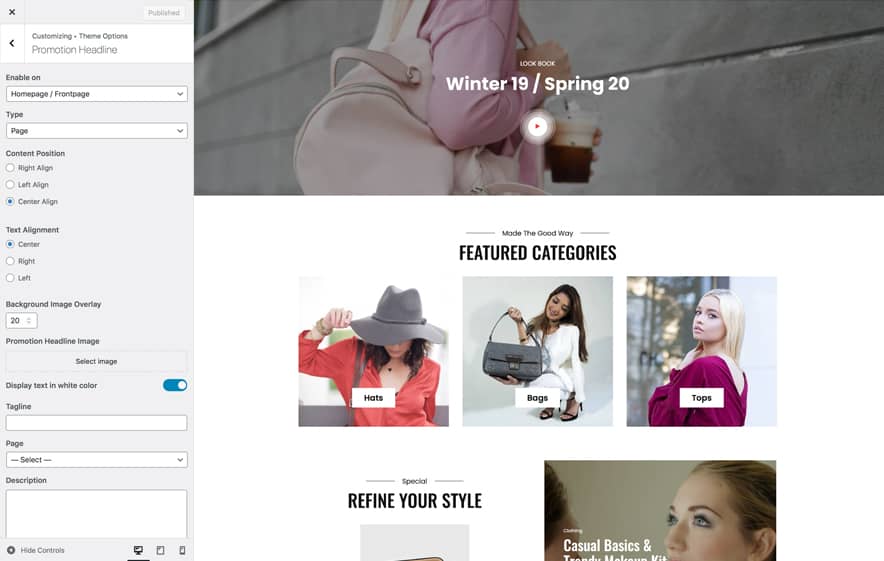
Task: Open the Enable on dropdown
Action: click(96, 94)
